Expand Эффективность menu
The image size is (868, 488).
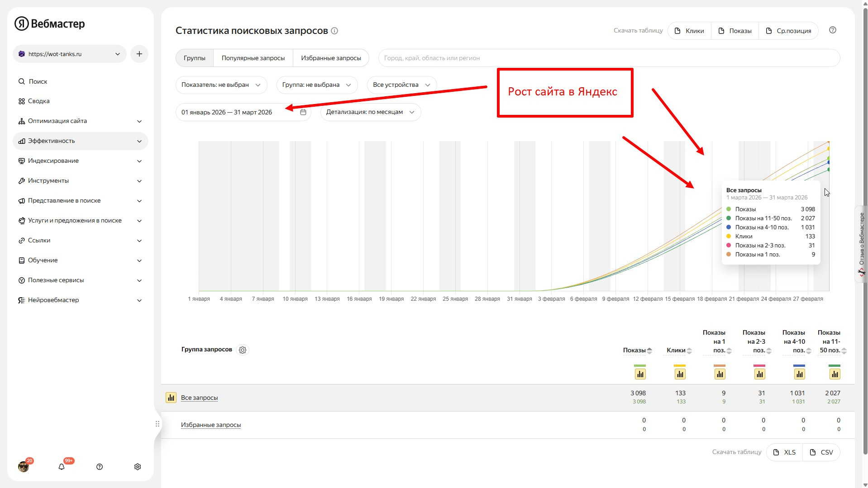click(81, 141)
